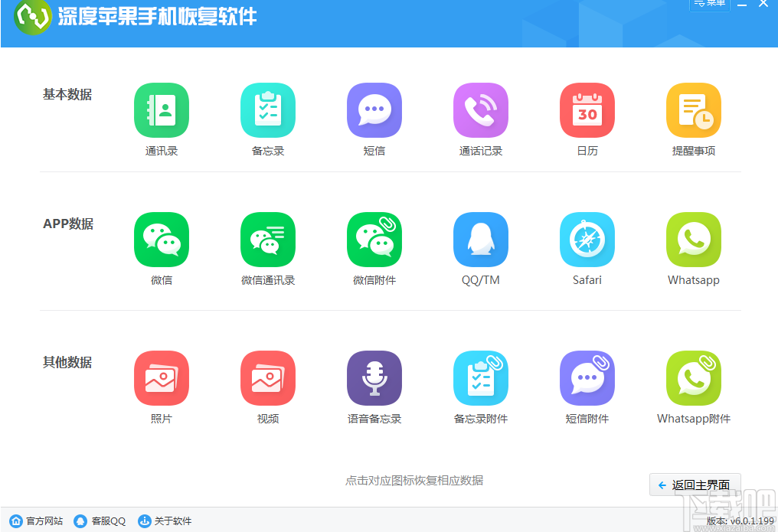Screen dimensions: 778x532
Task: Open the 通讯录 contacts recovery icon
Action: point(162,110)
